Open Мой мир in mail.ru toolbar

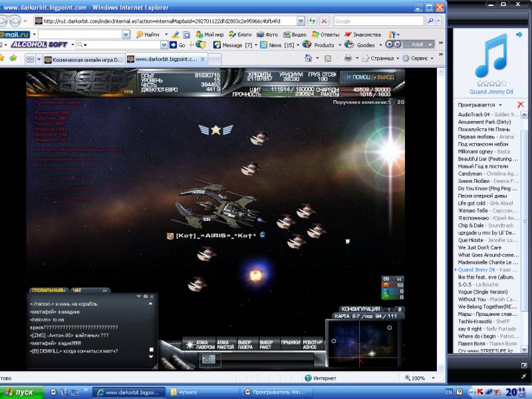coord(209,35)
